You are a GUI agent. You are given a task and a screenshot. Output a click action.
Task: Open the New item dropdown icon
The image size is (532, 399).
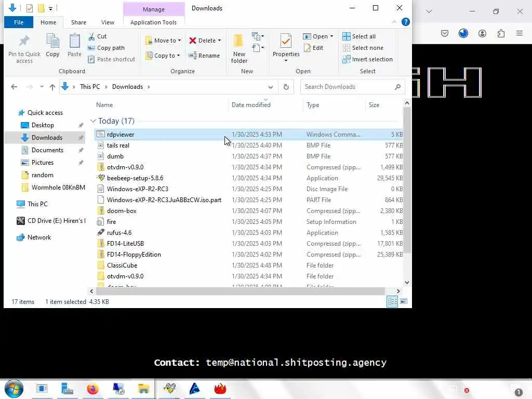[x=258, y=36]
